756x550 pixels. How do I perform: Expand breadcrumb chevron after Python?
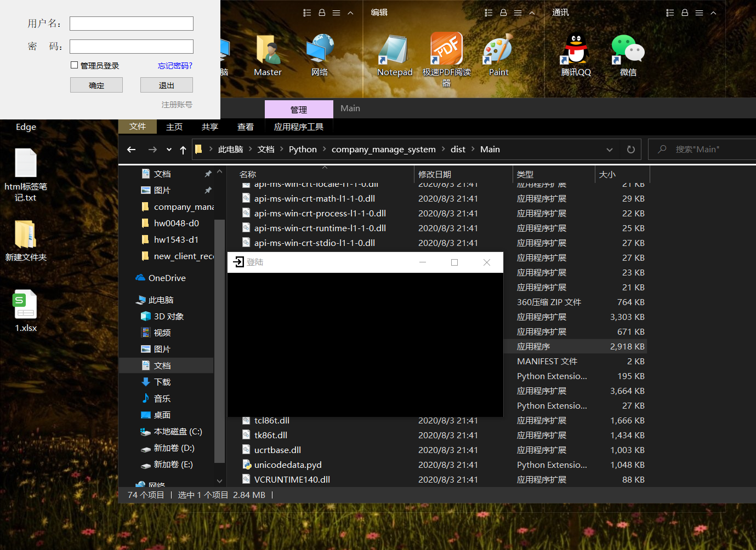(325, 149)
